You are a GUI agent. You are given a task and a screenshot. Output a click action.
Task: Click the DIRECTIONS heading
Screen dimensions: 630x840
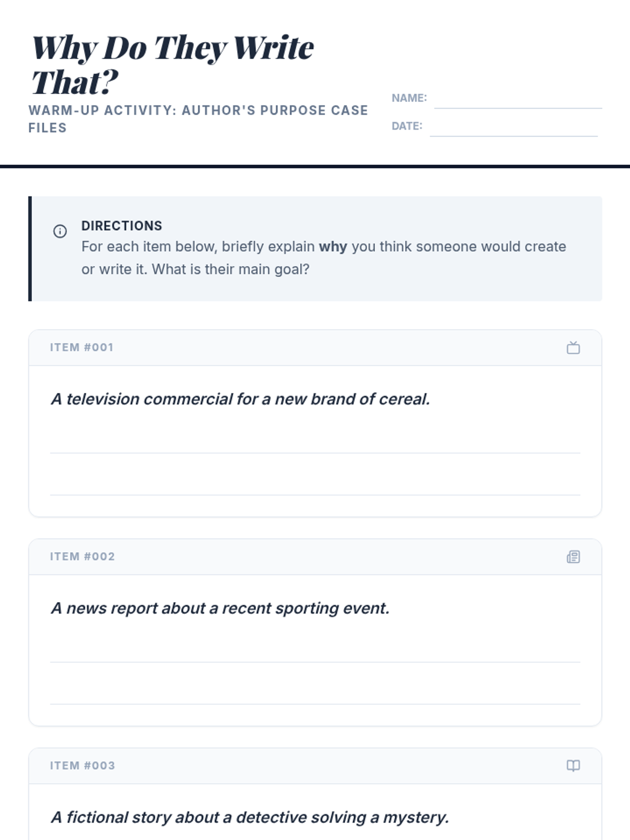click(122, 226)
